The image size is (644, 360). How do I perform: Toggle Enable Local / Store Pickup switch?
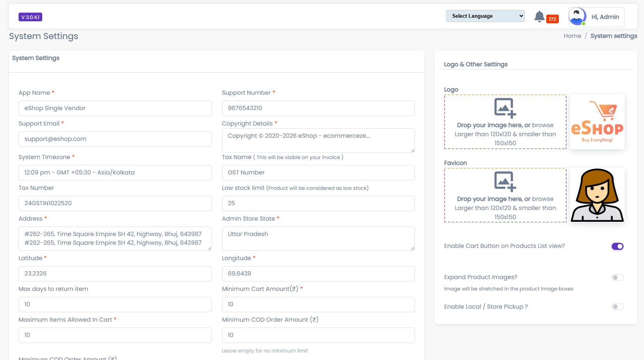618,307
